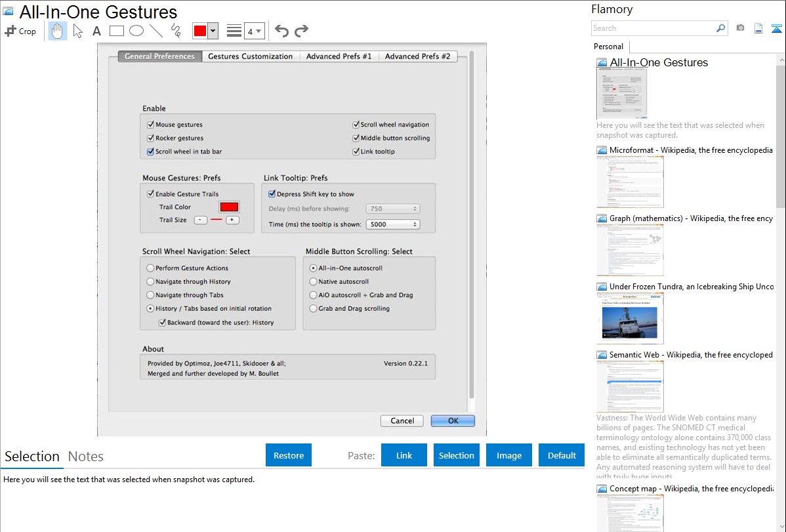Switch to the Notes tab
The image size is (786, 532).
(x=86, y=457)
